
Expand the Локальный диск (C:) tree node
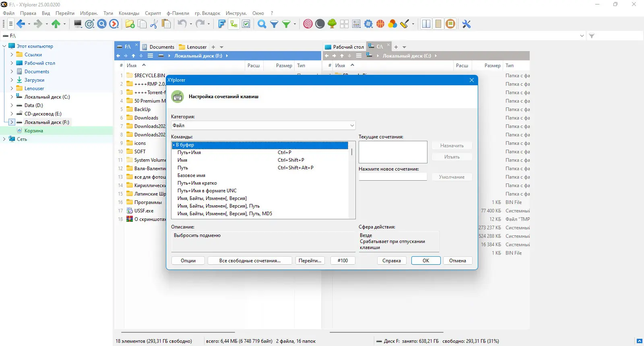click(12, 97)
